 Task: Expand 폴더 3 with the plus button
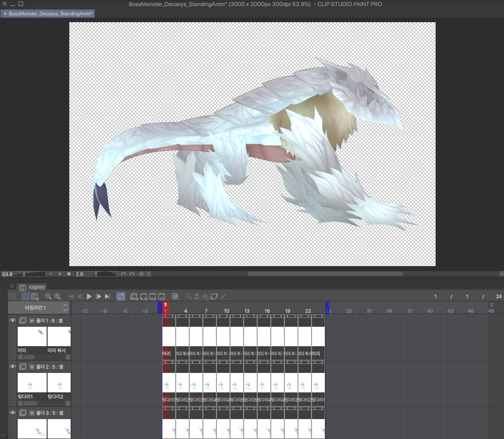(32, 413)
